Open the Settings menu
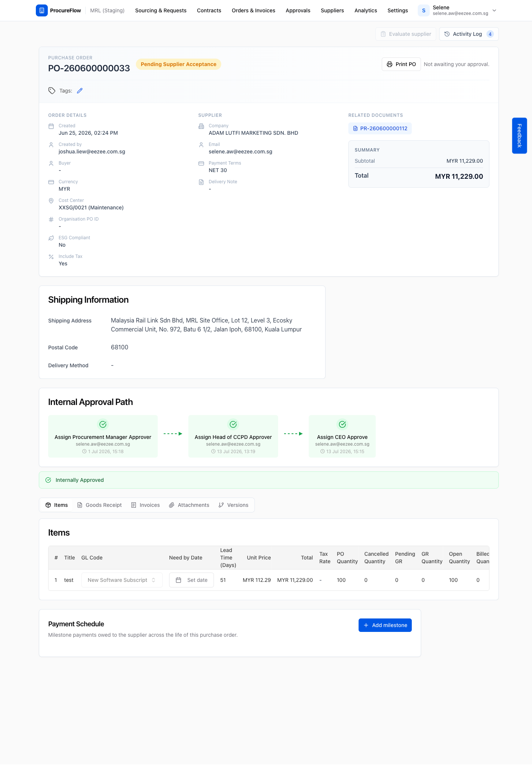This screenshot has height=770, width=532. pyautogui.click(x=398, y=10)
